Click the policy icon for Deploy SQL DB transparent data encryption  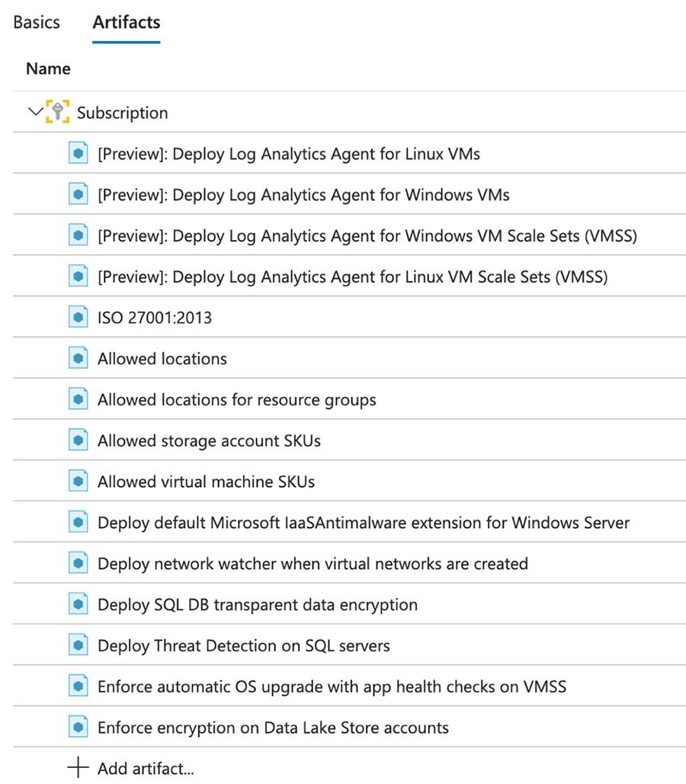click(79, 604)
